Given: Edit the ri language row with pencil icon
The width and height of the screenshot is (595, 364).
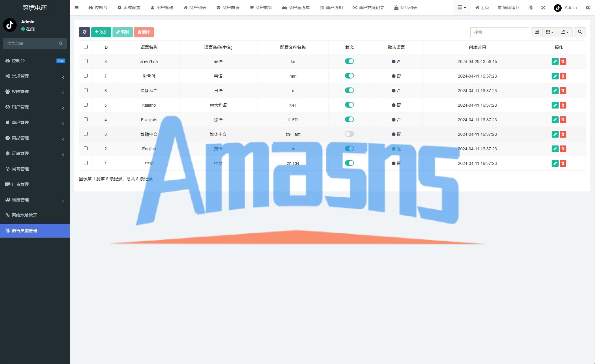Looking at the screenshot, I should pos(555,91).
